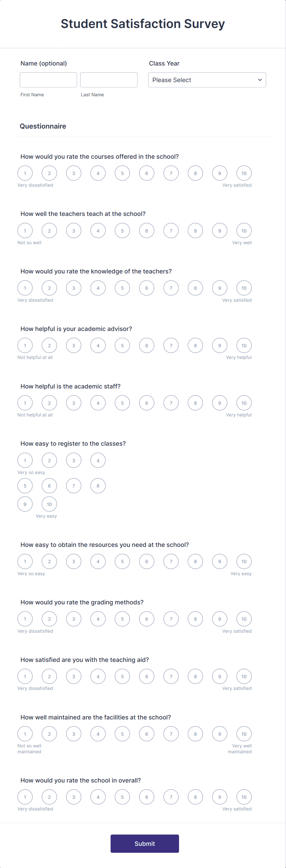Choose rating 9 for obtaining resources question
The image size is (286, 868).
coord(219,561)
